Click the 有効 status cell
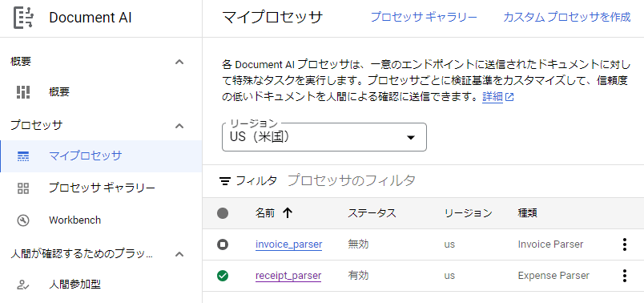 pos(358,276)
